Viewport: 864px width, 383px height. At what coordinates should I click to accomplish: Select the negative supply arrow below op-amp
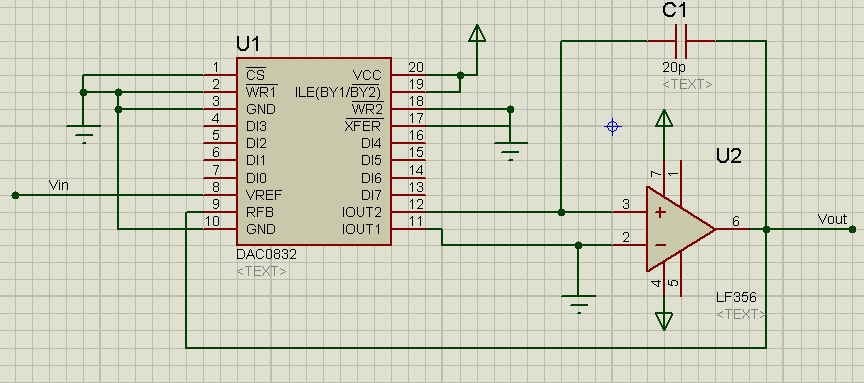tap(664, 321)
